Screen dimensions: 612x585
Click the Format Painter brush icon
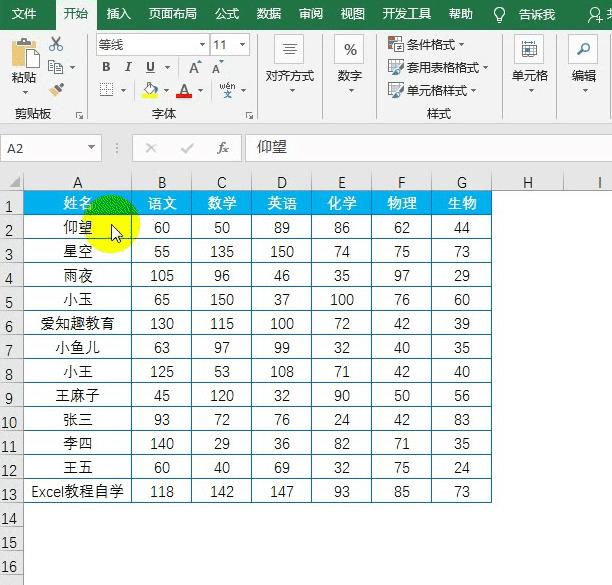pos(55,89)
